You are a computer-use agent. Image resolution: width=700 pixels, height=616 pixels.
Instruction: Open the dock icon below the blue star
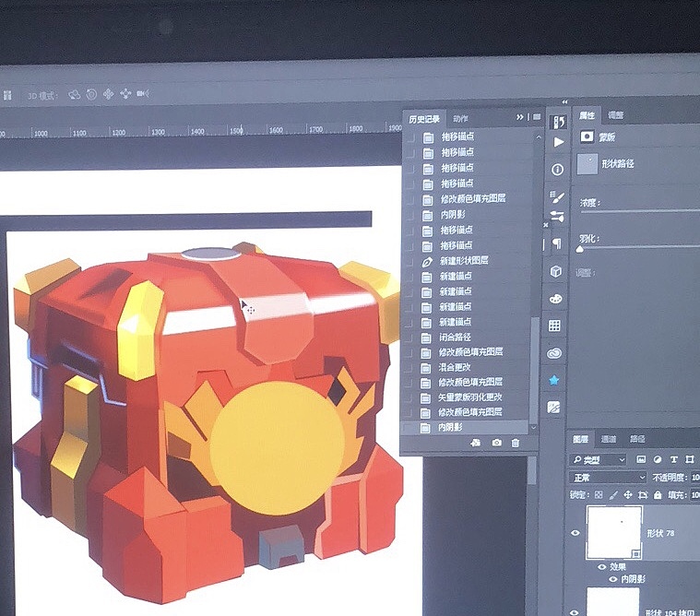(x=553, y=407)
